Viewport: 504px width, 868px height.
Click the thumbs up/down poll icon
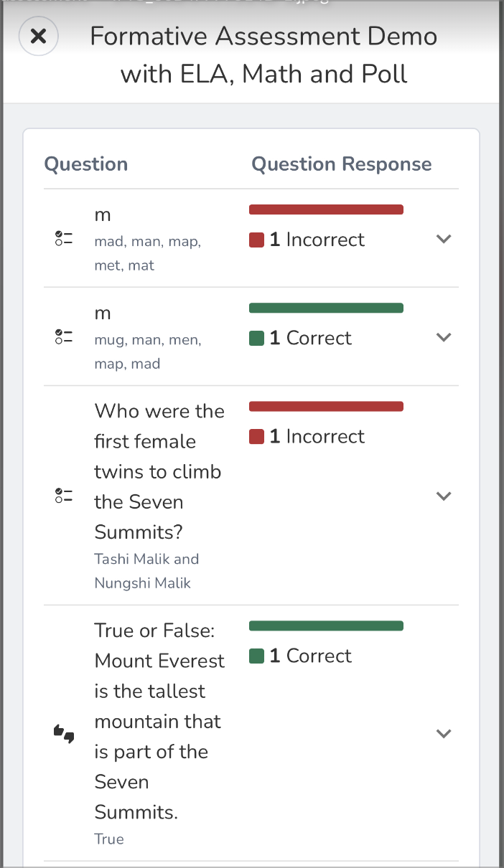pyautogui.click(x=63, y=733)
